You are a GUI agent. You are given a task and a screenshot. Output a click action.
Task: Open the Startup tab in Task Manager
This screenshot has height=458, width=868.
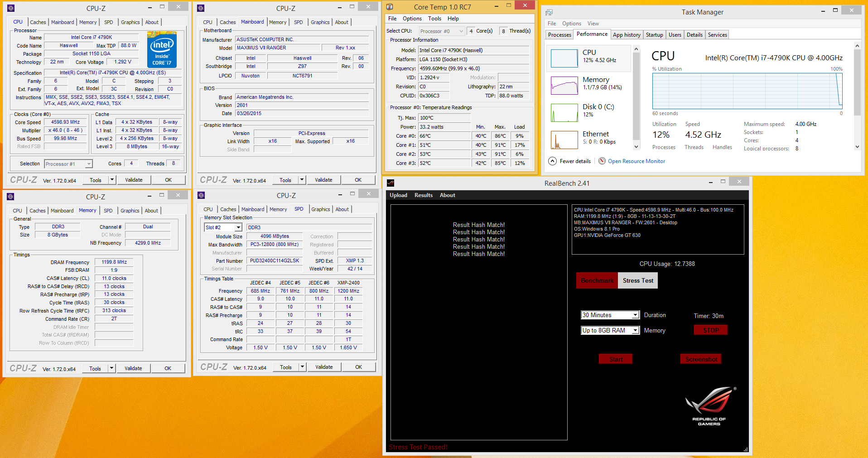pyautogui.click(x=654, y=35)
